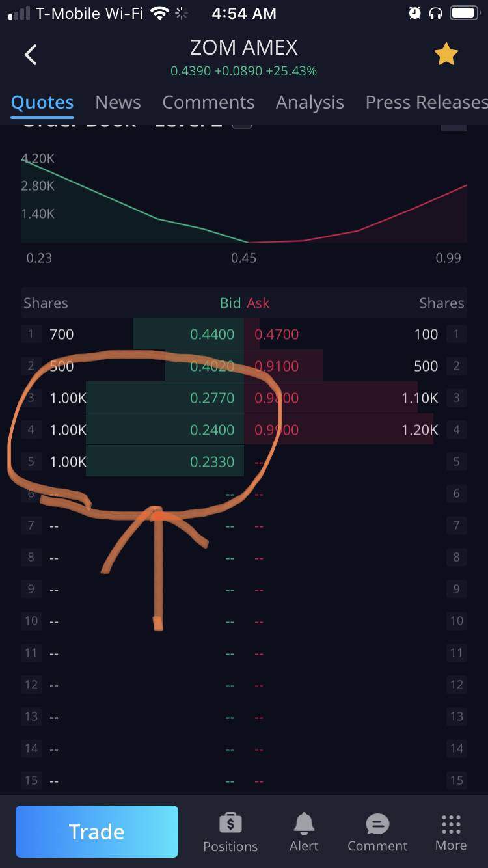Open the Analysis tab
This screenshot has width=488, height=868.
pyautogui.click(x=310, y=102)
